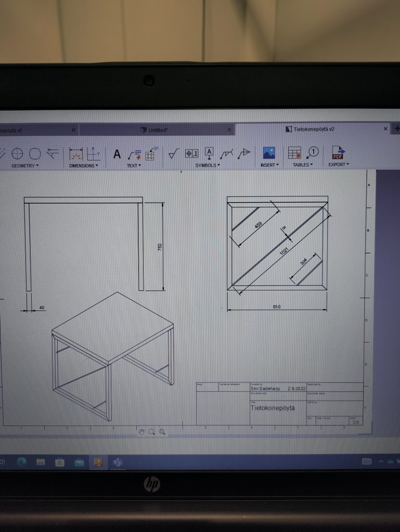The height and width of the screenshot is (532, 400).
Task: Open the DIMENSIONS dropdown menu
Action: (83, 166)
